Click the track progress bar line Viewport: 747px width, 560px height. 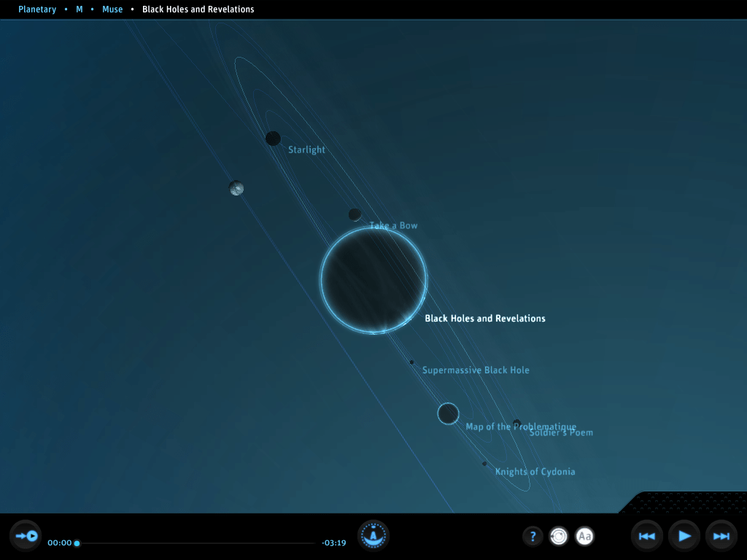tap(196, 542)
